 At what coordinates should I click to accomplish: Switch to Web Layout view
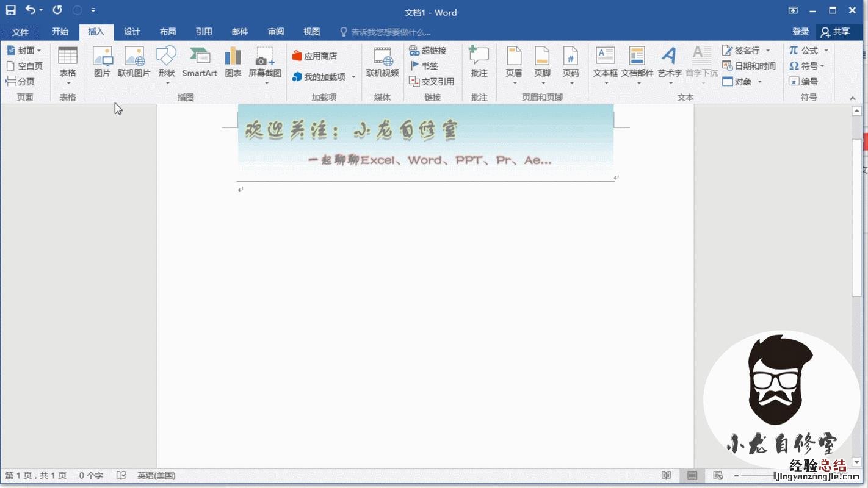(x=718, y=475)
